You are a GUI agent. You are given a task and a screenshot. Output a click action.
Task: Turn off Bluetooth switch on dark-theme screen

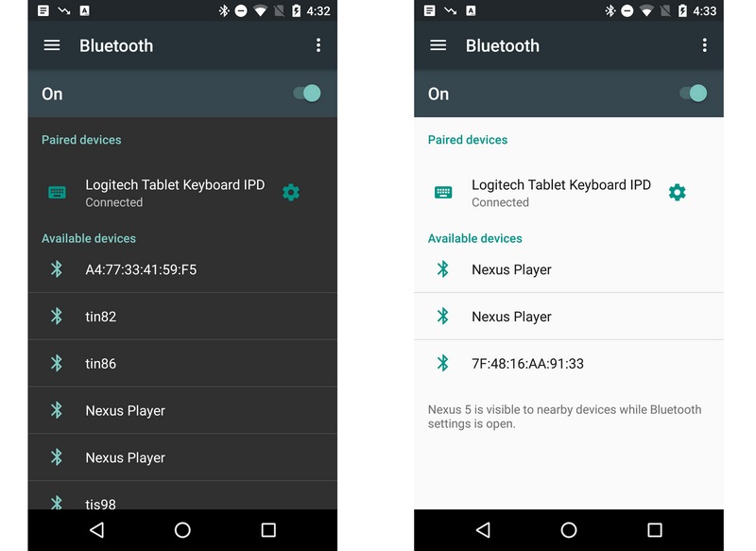(x=307, y=93)
